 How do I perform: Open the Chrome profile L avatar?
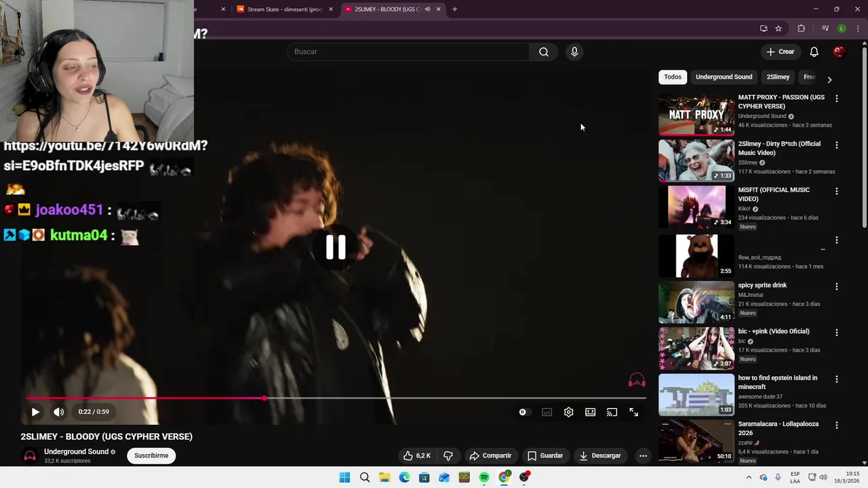(x=842, y=28)
